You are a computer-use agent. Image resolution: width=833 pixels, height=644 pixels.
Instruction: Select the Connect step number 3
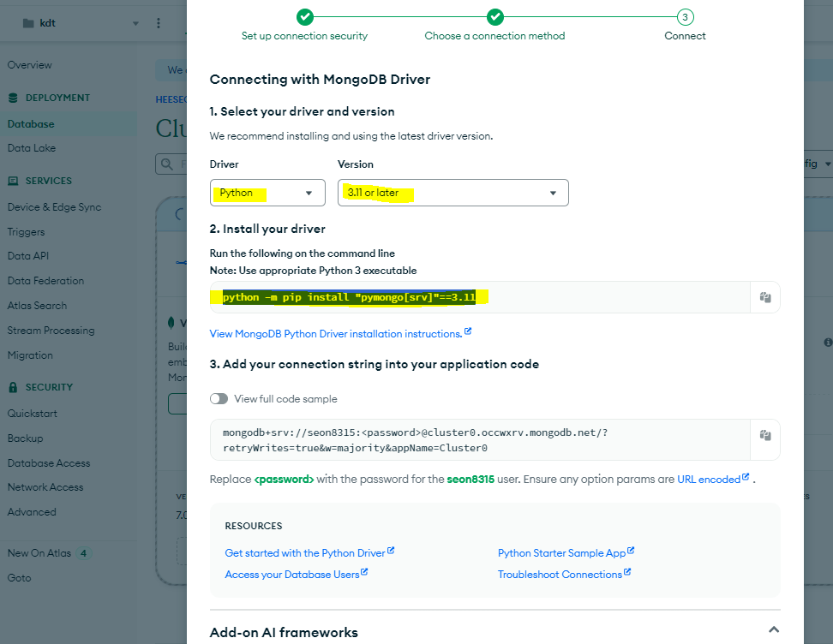[x=685, y=17]
